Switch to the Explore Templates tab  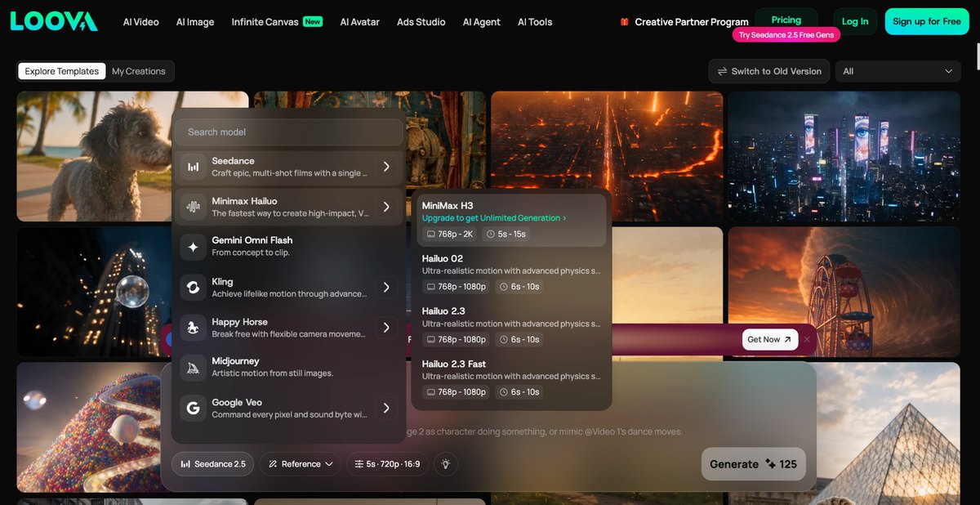[x=62, y=71]
